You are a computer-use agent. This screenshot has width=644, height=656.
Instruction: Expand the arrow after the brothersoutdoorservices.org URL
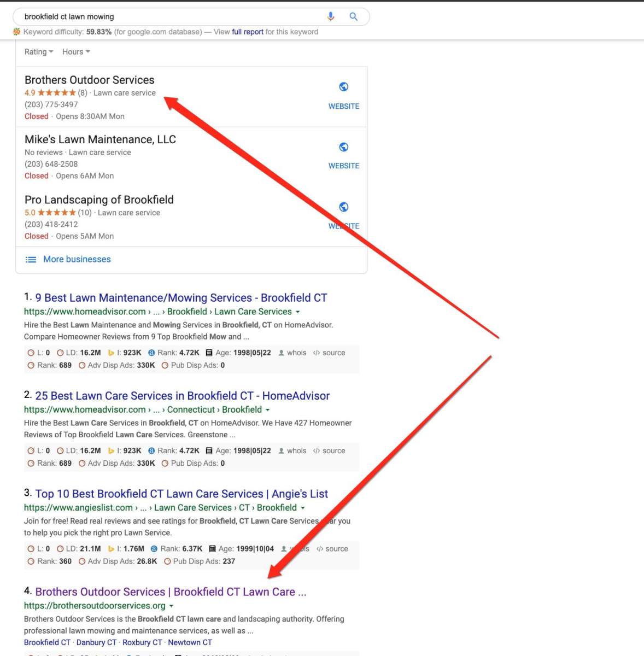pos(171,606)
